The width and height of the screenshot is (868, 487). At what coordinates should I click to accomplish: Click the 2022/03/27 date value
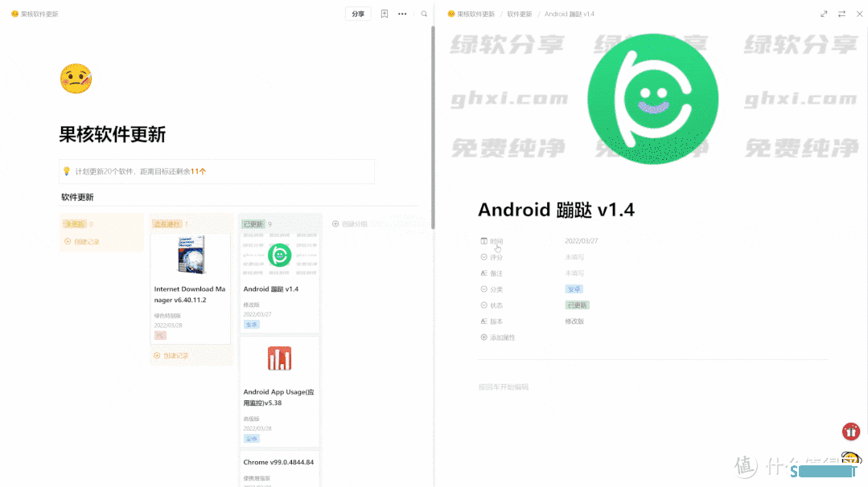(582, 241)
